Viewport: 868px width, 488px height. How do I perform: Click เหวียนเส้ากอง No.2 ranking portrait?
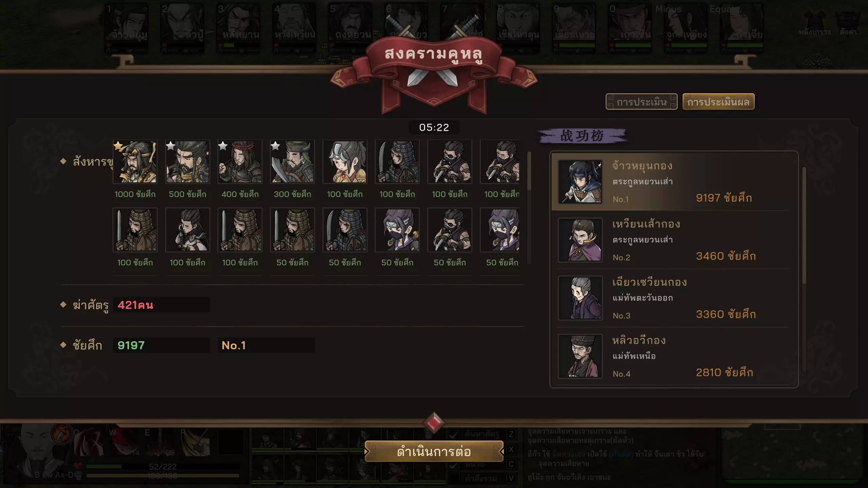(x=580, y=240)
